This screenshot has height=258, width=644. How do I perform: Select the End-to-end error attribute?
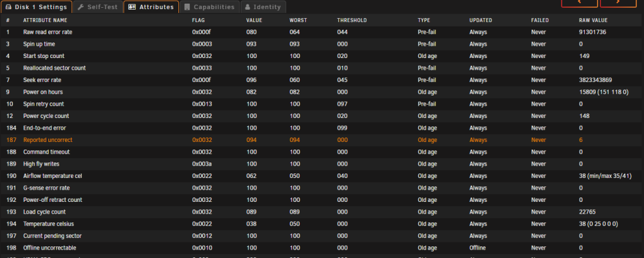tap(44, 128)
